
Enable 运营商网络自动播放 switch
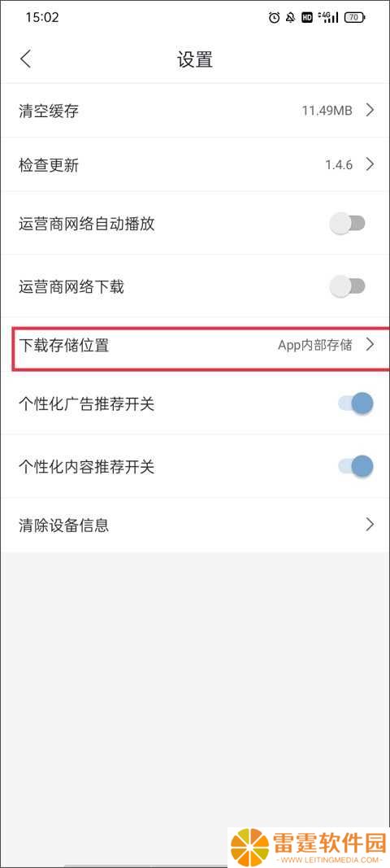click(x=348, y=224)
